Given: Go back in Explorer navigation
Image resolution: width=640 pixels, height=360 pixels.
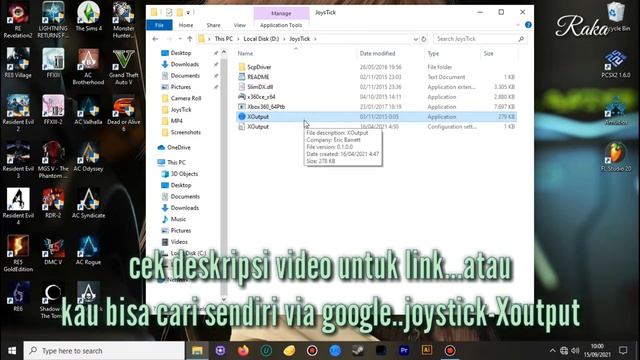Looking at the screenshot, I should click(x=155, y=39).
